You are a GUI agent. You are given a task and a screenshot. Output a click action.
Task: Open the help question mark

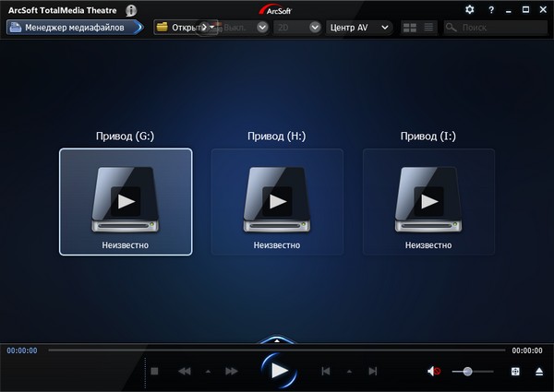pos(491,9)
